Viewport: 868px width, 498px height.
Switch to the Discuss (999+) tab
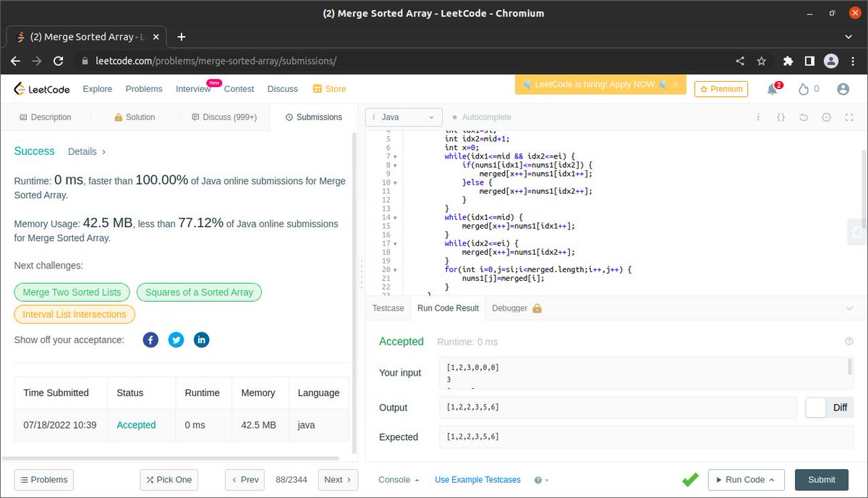[x=224, y=117]
